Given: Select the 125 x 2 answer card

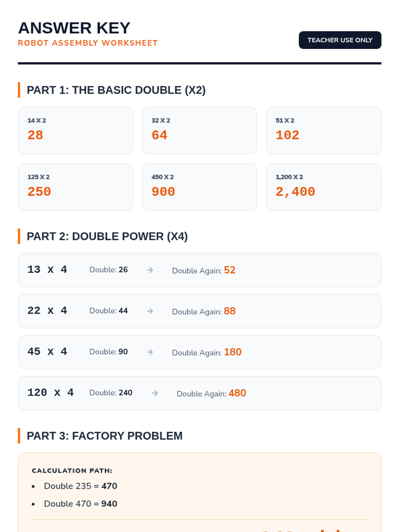Looking at the screenshot, I should pos(75,187).
